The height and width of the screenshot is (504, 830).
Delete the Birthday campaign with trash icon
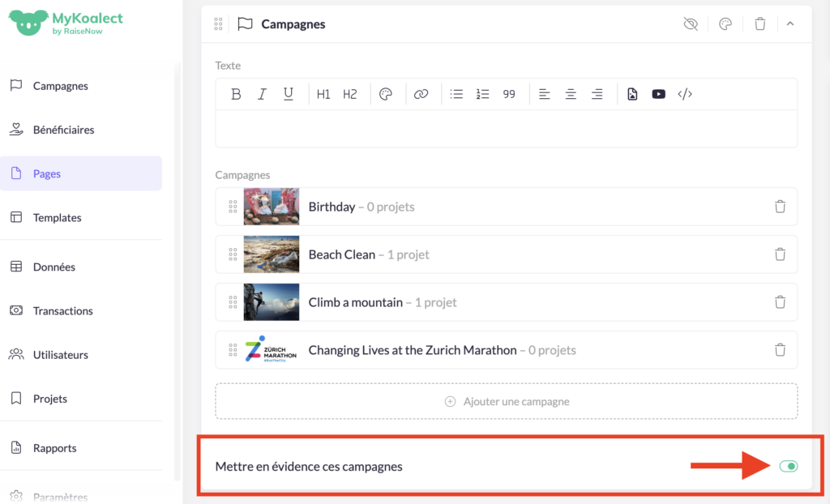click(780, 207)
